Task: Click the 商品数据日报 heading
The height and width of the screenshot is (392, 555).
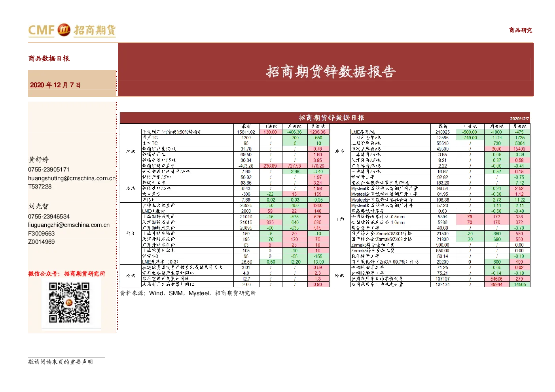Action: [49, 58]
